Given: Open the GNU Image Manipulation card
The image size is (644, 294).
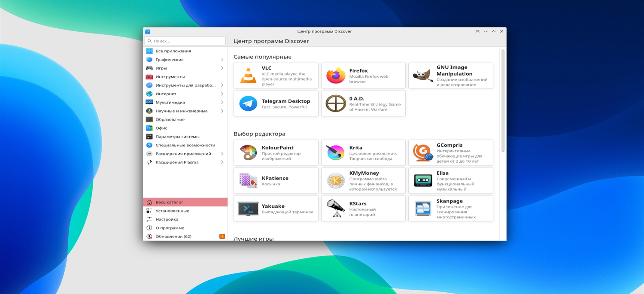Looking at the screenshot, I should [451, 76].
